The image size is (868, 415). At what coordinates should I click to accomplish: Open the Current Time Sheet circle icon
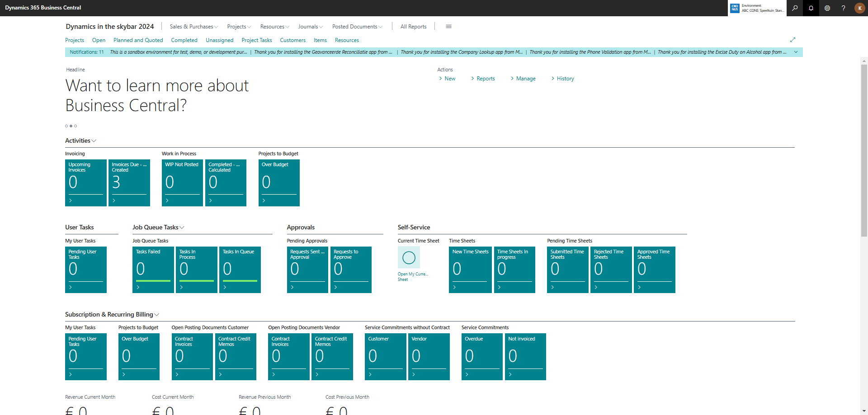[409, 258]
